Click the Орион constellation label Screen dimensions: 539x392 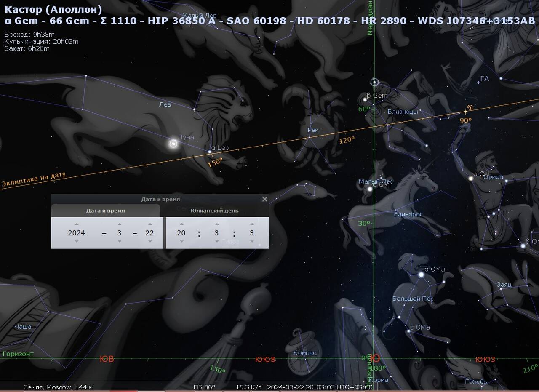coord(493,177)
